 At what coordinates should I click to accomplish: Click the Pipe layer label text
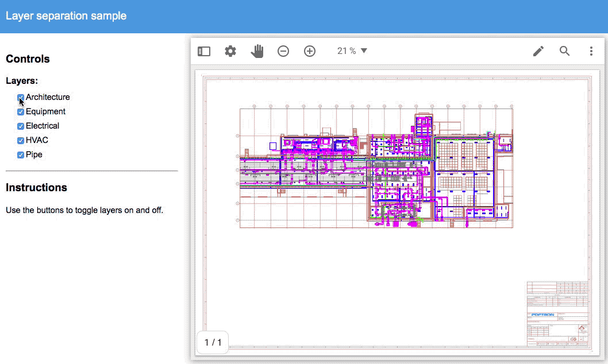coord(34,154)
